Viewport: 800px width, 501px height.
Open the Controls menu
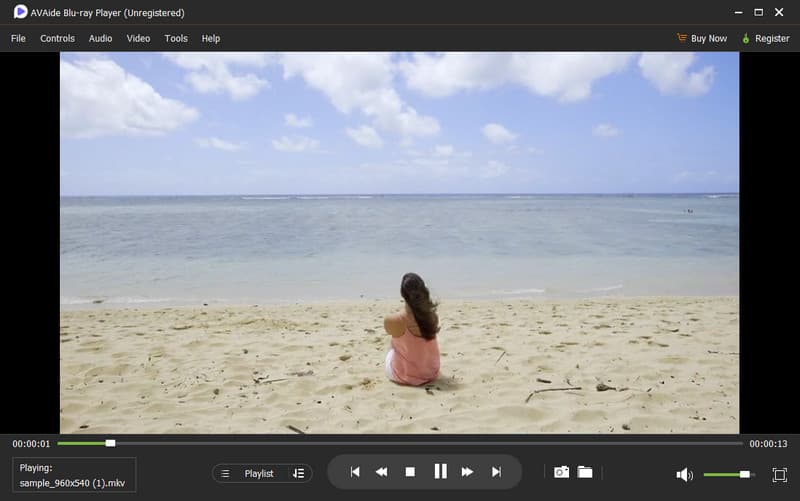[x=57, y=38]
